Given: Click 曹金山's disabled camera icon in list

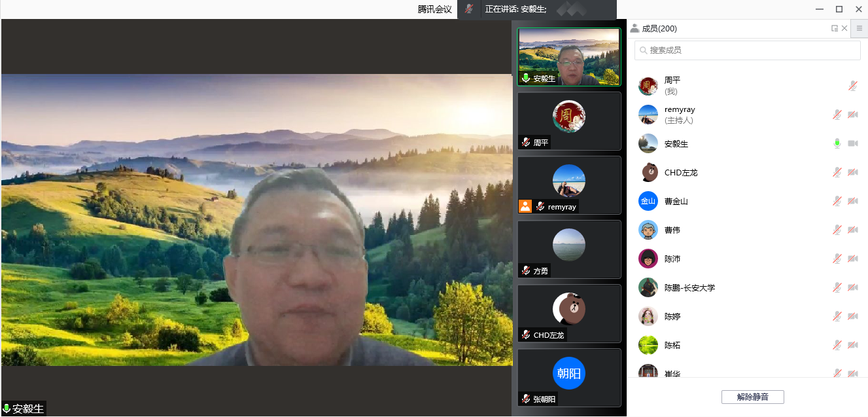Looking at the screenshot, I should point(852,201).
